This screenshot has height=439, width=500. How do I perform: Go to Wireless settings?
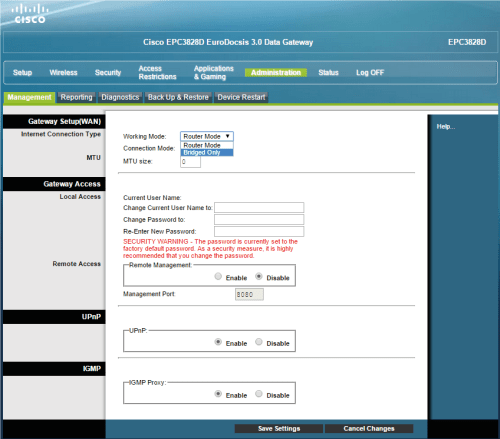coord(63,72)
